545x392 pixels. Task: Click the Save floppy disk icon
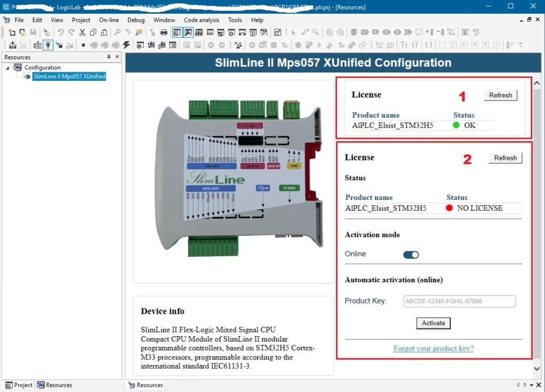coord(34,32)
